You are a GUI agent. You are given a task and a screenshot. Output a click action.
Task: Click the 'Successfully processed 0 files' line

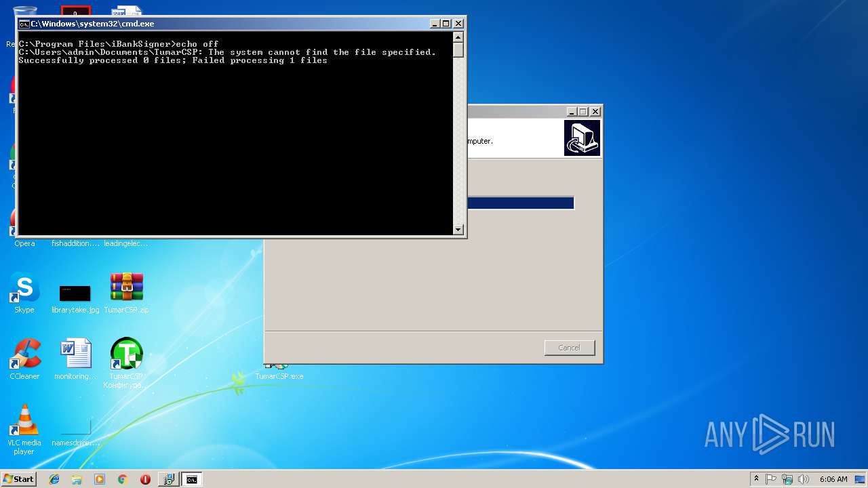coord(173,60)
